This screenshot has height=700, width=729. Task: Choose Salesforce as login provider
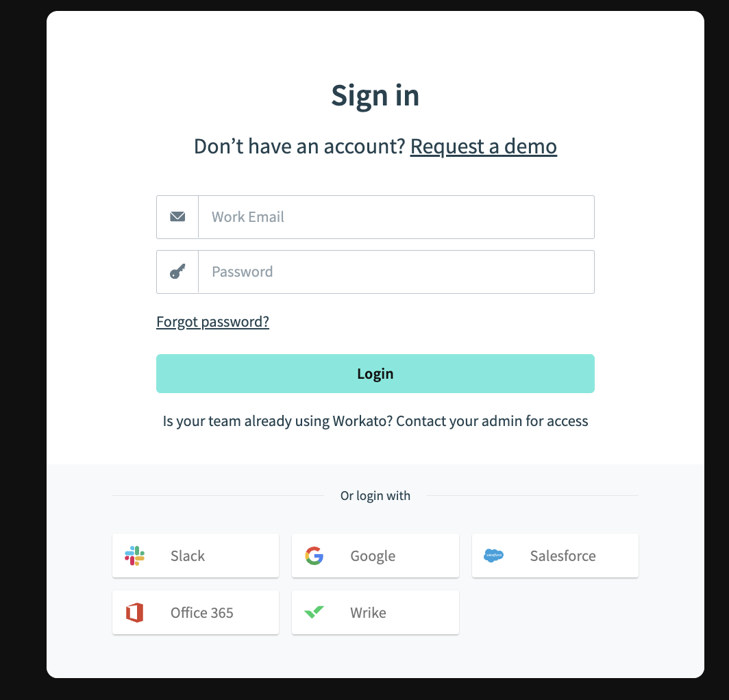click(555, 555)
